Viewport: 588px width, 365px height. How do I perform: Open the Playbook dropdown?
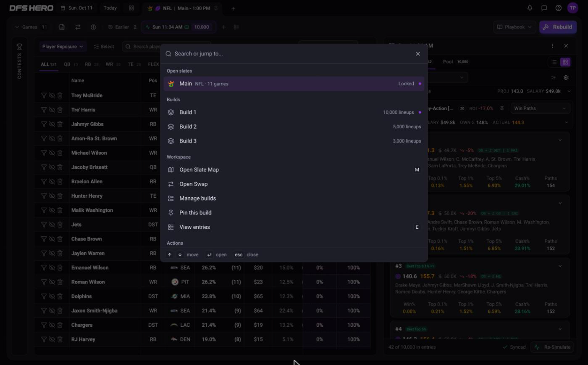coord(514,27)
